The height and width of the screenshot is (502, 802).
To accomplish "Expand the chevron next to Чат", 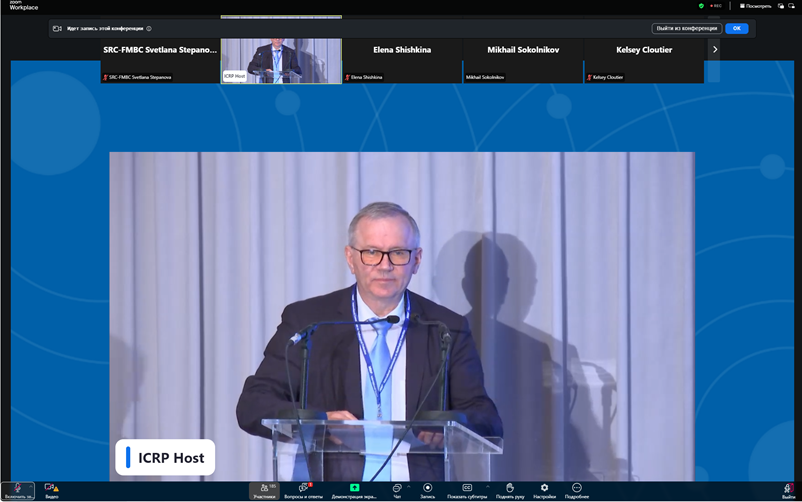I will pos(408,485).
